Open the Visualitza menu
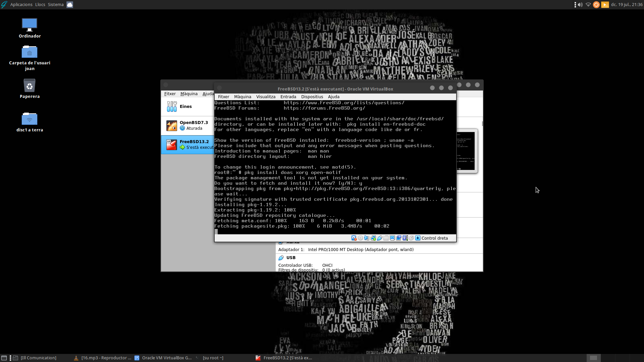Viewport: 644px width, 362px height. pos(266,97)
